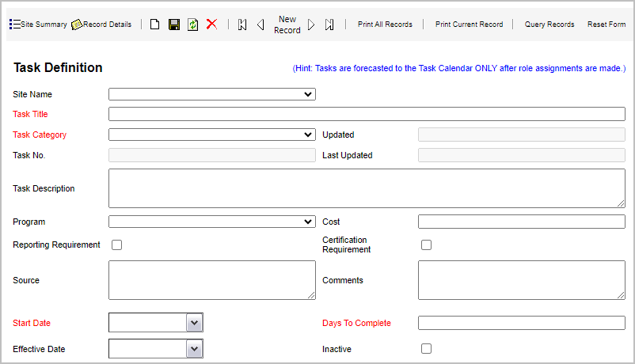The image size is (635, 364).
Task: Click the save floppy disk icon
Action: (173, 25)
